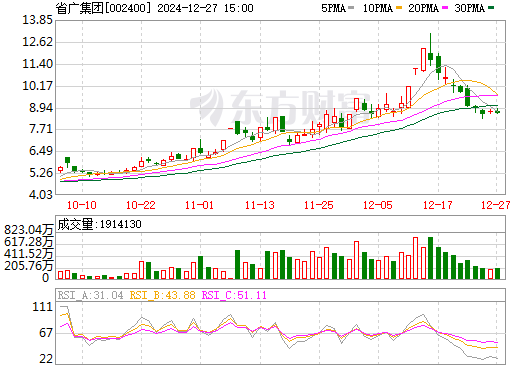Image resolution: width=520 pixels, height=365 pixels.
Task: Click the 6.49 price axis label
Action: pyautogui.click(x=41, y=151)
